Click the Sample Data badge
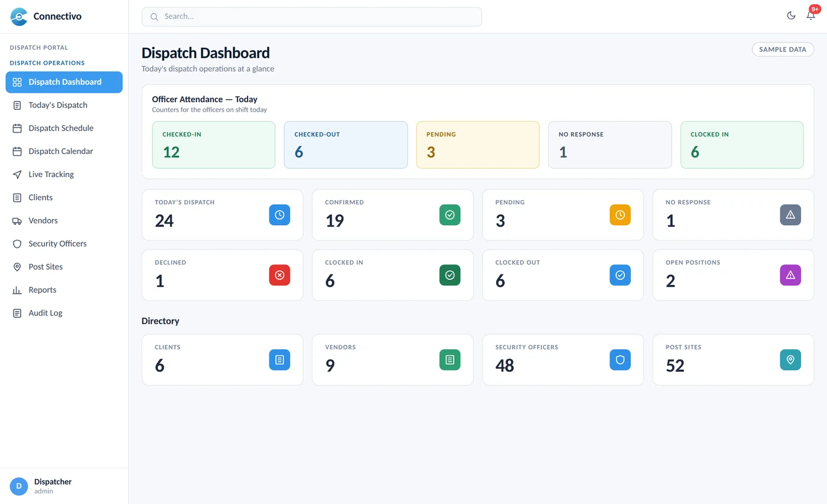This screenshot has height=504, width=827. (783, 50)
